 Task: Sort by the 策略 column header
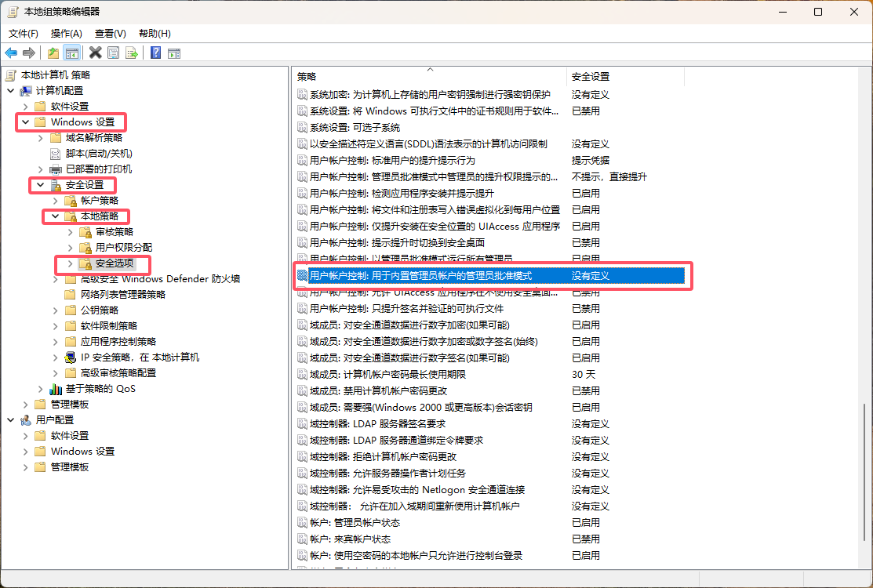pyautogui.click(x=429, y=77)
